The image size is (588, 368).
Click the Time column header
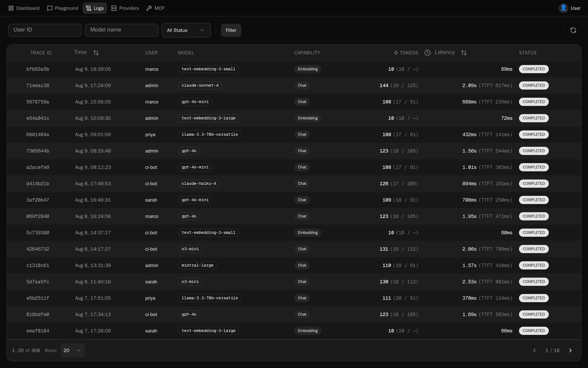click(80, 52)
